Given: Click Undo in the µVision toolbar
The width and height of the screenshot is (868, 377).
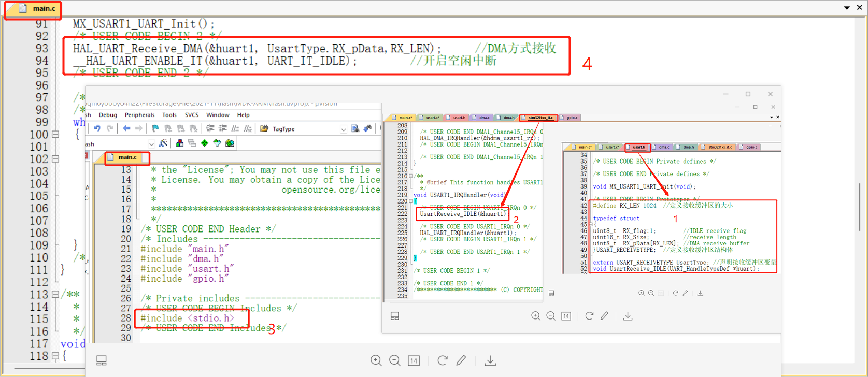Looking at the screenshot, I should coord(97,128).
